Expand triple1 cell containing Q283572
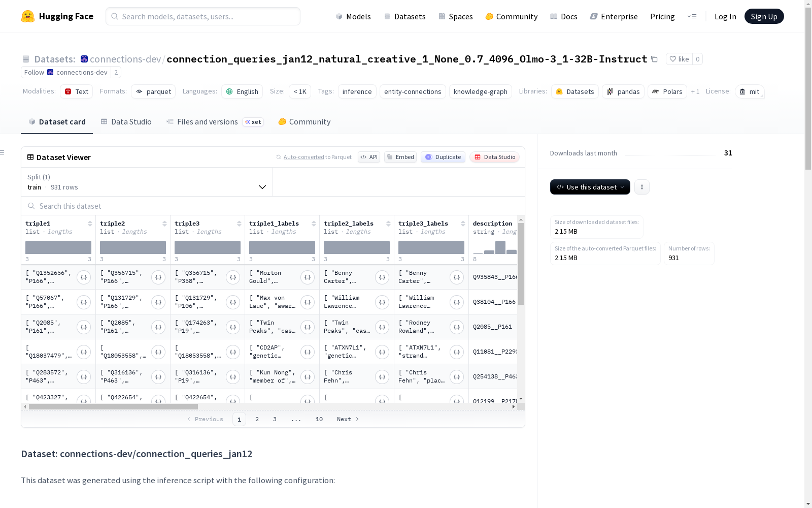The width and height of the screenshot is (812, 508). click(84, 377)
